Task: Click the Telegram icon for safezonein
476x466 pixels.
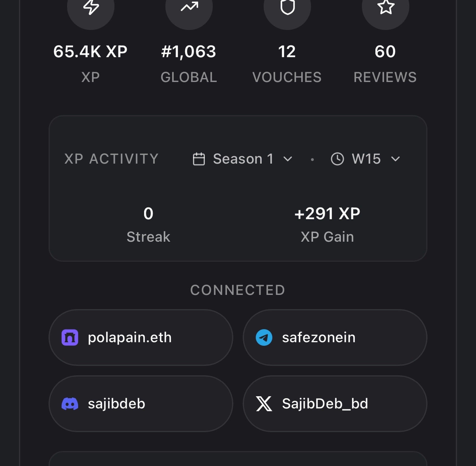Action: (x=264, y=338)
